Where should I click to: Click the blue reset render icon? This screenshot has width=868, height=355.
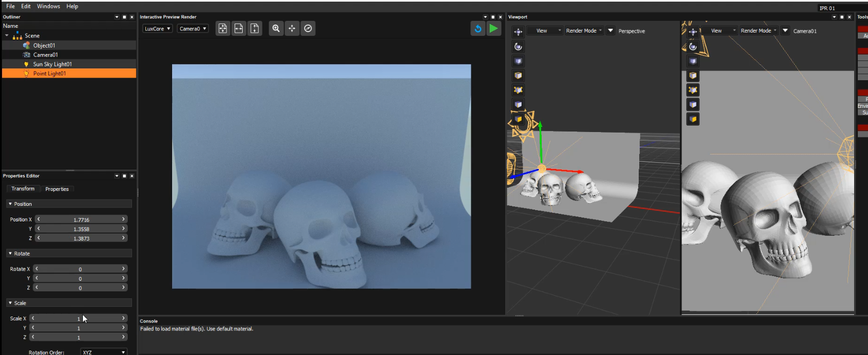point(478,29)
